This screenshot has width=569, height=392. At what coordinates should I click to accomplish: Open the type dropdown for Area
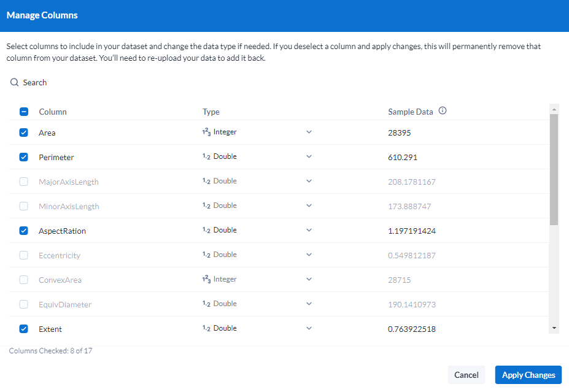[x=309, y=132]
